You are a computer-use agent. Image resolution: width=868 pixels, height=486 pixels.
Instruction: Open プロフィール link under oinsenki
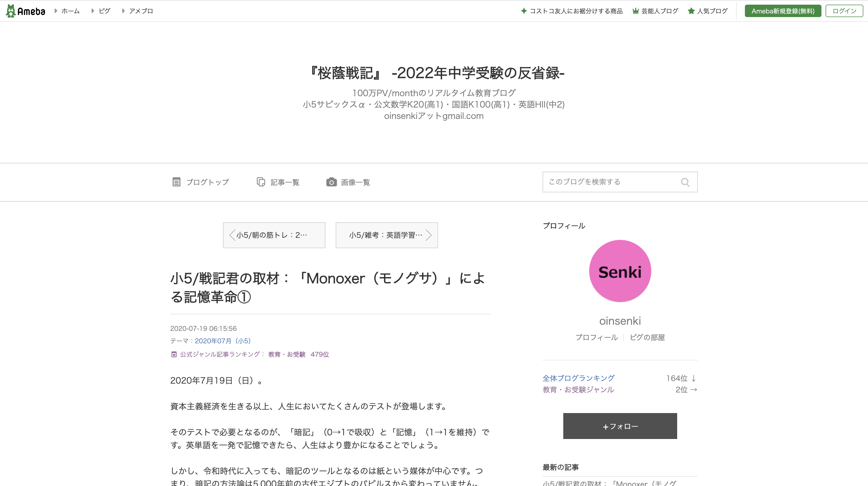tap(596, 337)
